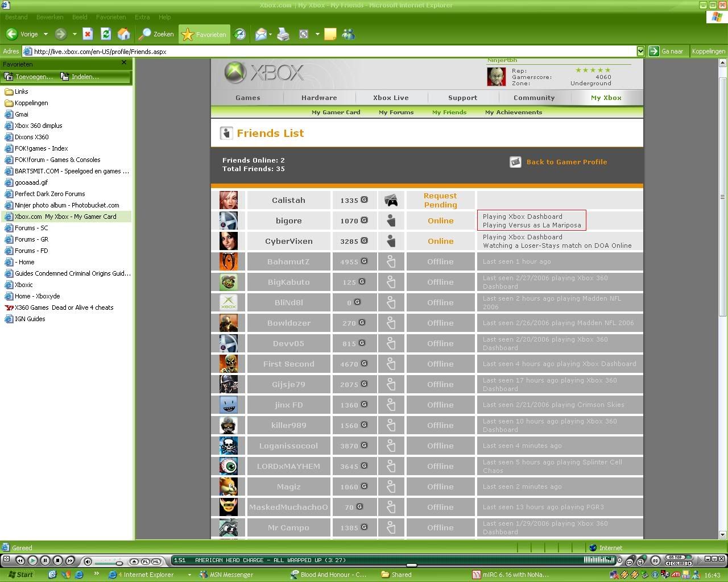Open the Mail envelope icon
This screenshot has width=728, height=582.
click(261, 34)
